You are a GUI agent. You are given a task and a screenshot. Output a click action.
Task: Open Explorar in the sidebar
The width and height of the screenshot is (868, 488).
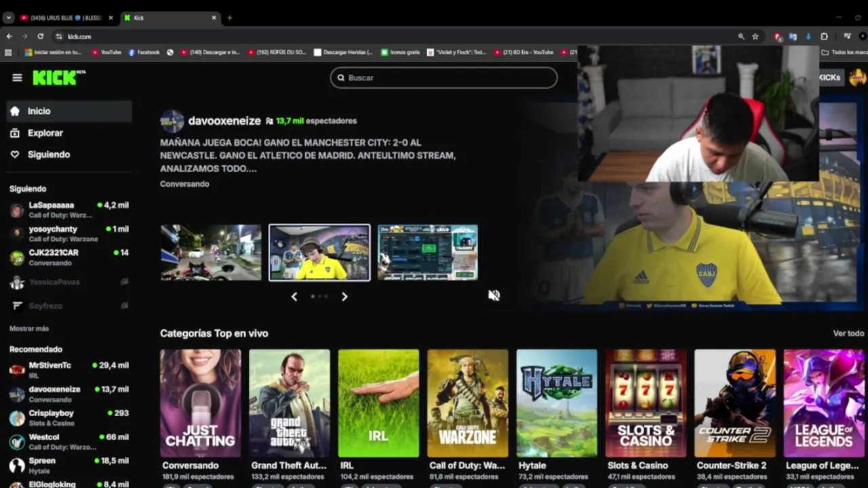click(69, 133)
